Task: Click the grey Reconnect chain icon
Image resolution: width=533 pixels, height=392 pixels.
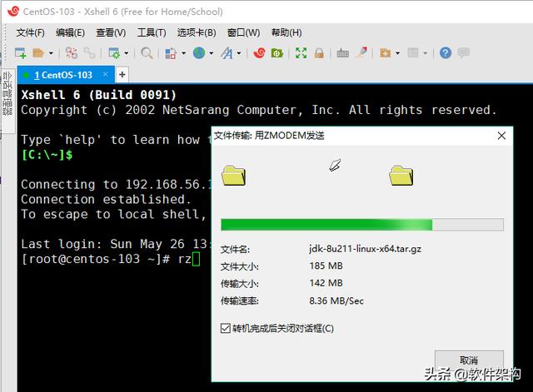Action: (89, 53)
